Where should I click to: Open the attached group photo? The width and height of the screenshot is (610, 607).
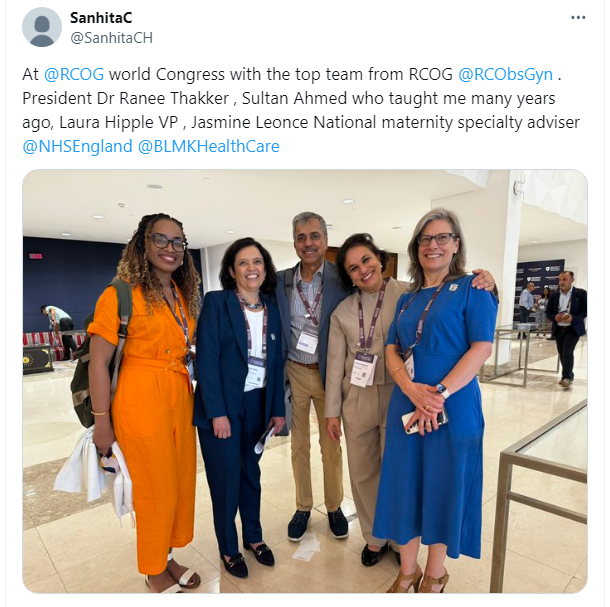pos(305,381)
